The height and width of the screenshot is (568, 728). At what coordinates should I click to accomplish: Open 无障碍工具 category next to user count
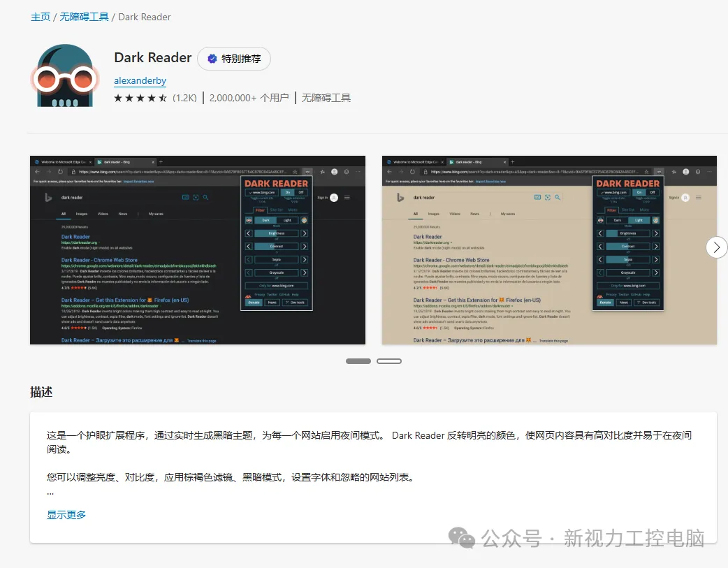click(x=326, y=98)
